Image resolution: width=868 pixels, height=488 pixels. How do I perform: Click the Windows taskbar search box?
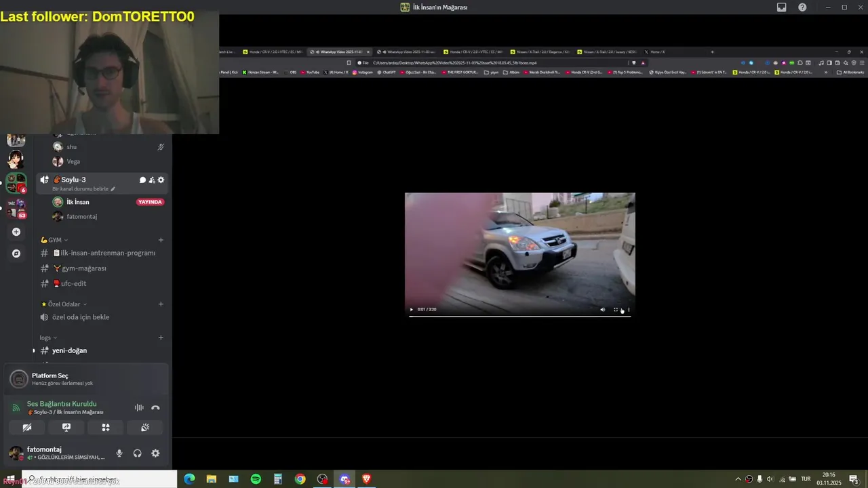(99, 479)
